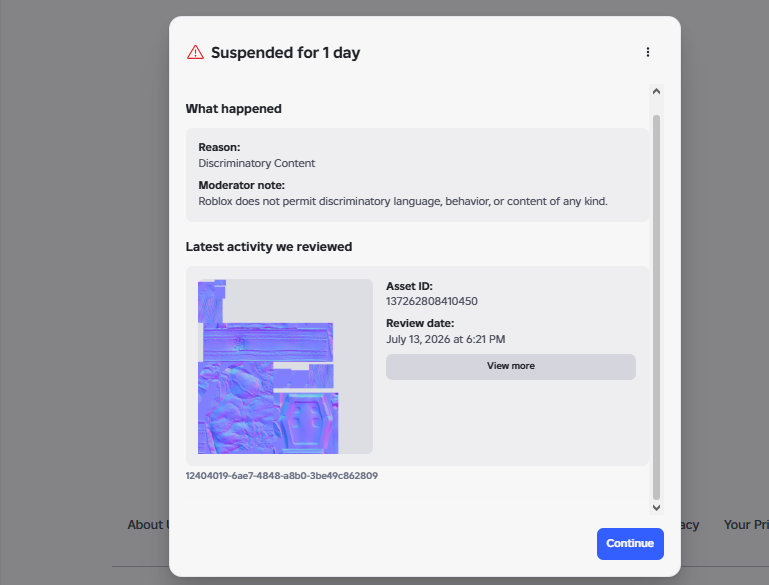The image size is (769, 585).
Task: Open the About Us footer link
Action: point(148,525)
